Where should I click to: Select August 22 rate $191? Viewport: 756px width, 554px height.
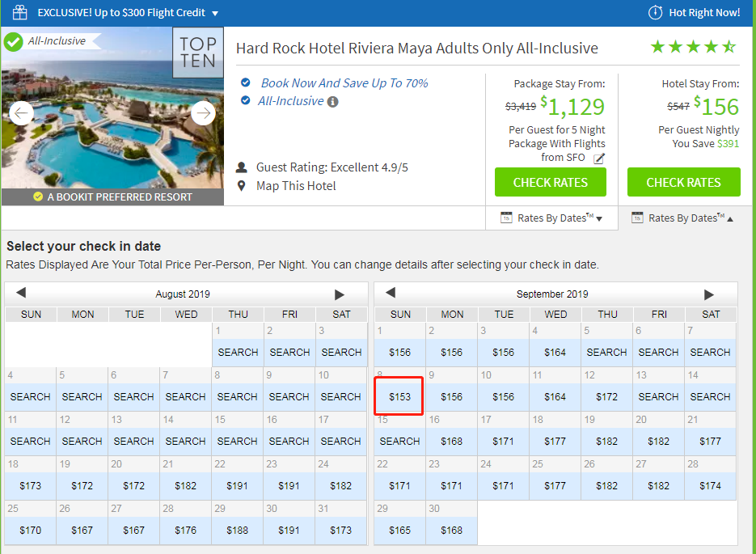coord(237,486)
